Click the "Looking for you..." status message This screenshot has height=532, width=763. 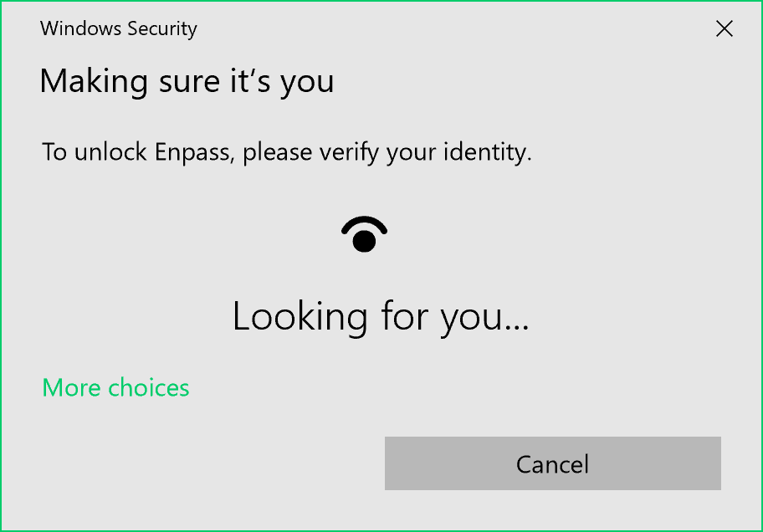click(x=381, y=317)
